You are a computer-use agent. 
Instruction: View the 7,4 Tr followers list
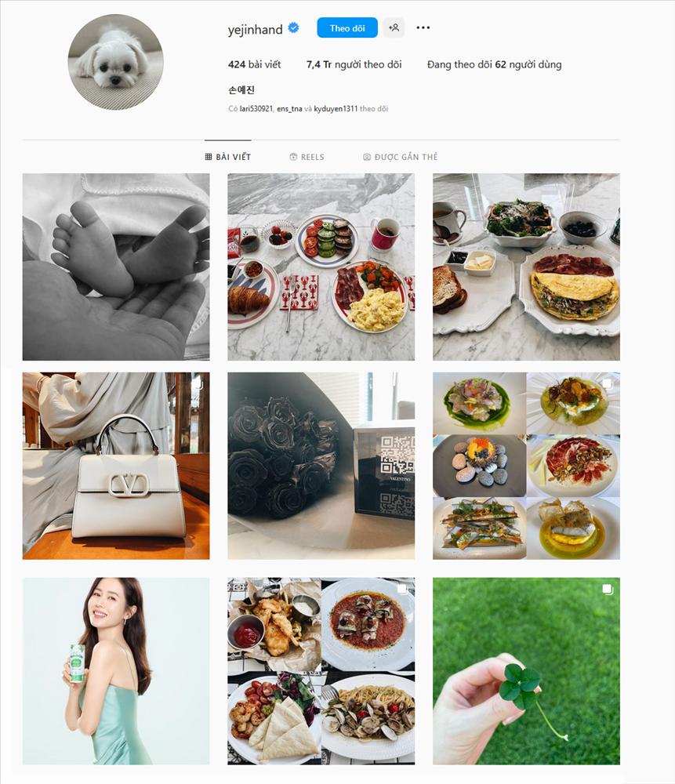tap(354, 64)
